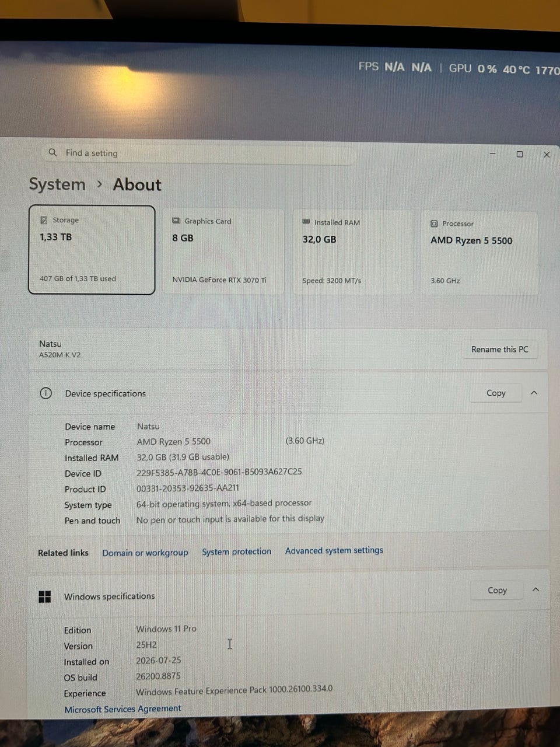Click the Edition value Windows 11 Pro
This screenshot has width=560, height=747.
tap(166, 629)
